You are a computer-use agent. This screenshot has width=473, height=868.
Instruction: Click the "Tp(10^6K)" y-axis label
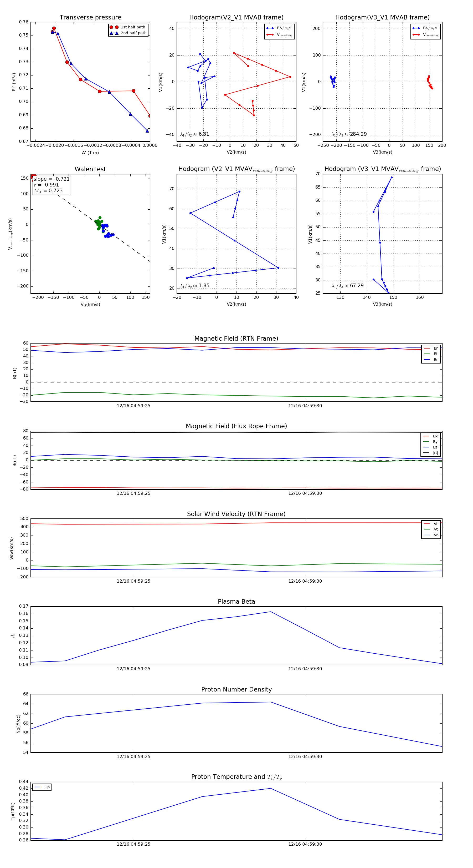point(13,811)
